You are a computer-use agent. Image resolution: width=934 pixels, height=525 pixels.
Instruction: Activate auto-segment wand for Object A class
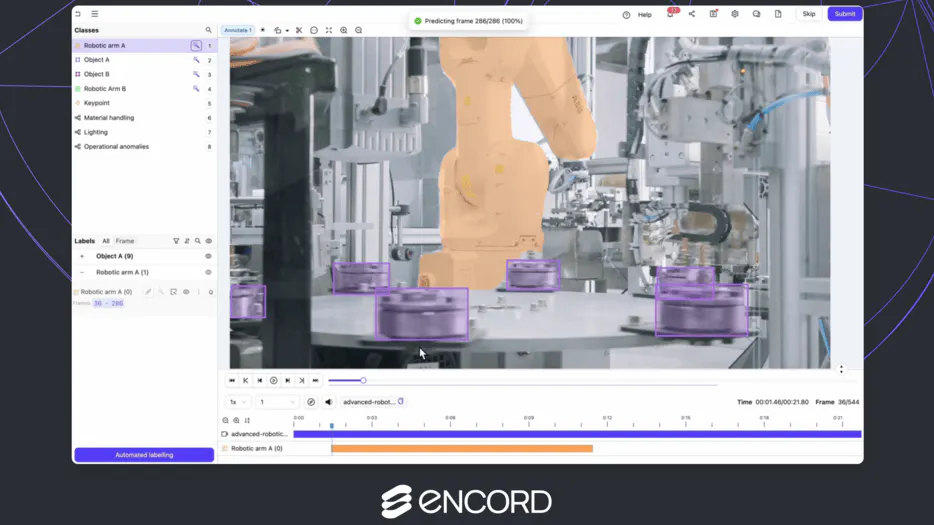click(x=196, y=60)
